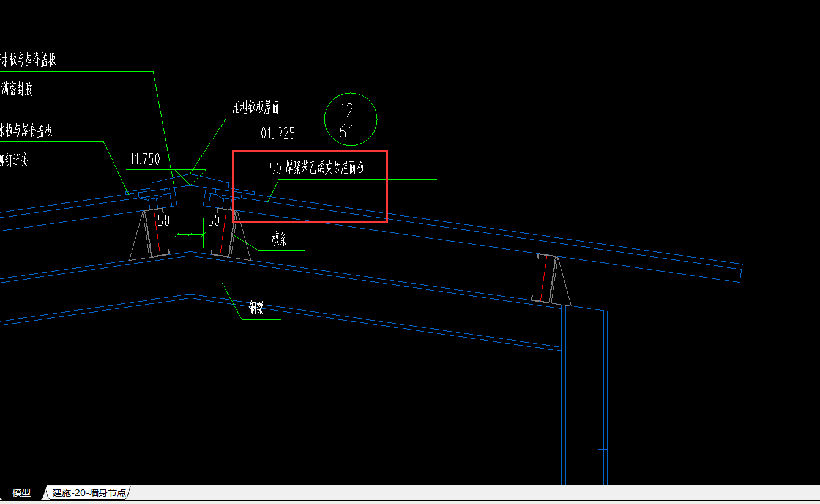The height and width of the screenshot is (504, 820).
Task: Select the 钢梁 label text
Action: (256, 308)
